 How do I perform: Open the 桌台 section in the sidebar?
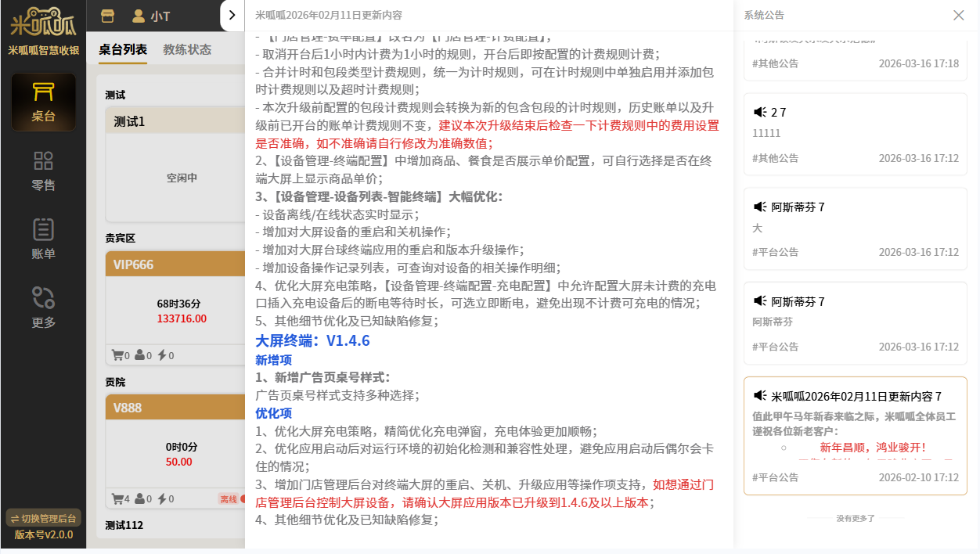pos(43,103)
